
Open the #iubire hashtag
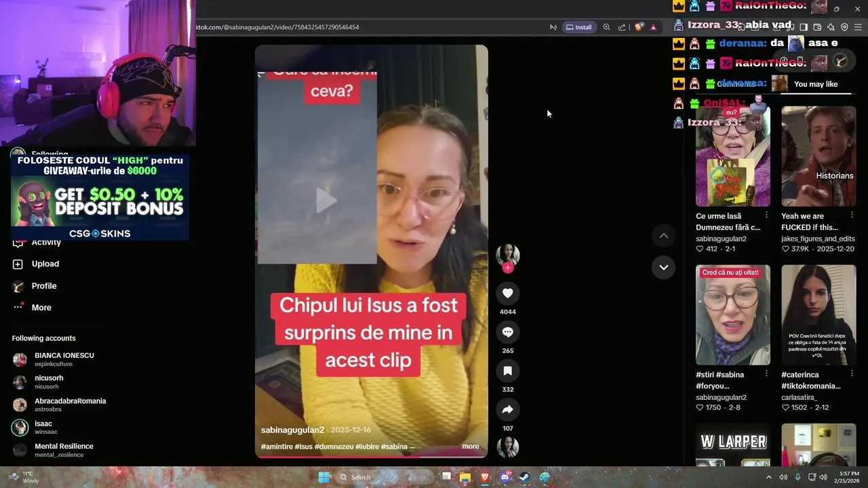tap(367, 447)
